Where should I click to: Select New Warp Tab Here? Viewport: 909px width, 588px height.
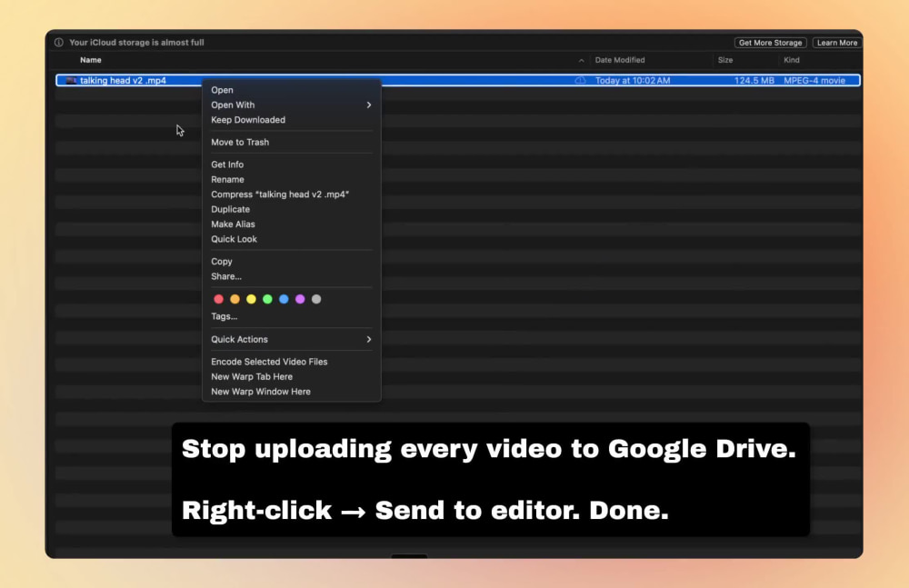[x=291, y=377]
